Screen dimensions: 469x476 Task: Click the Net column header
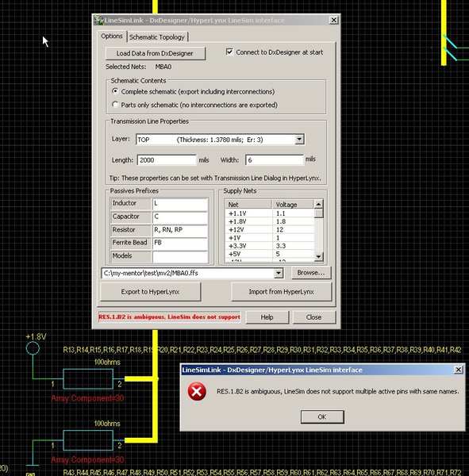click(248, 205)
